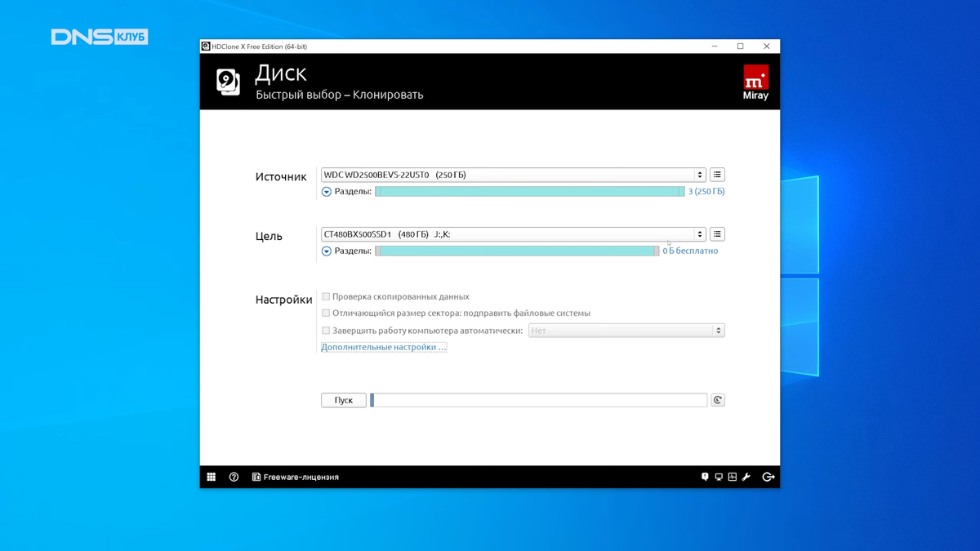Click the reset icon beside progress bar

pyautogui.click(x=718, y=400)
